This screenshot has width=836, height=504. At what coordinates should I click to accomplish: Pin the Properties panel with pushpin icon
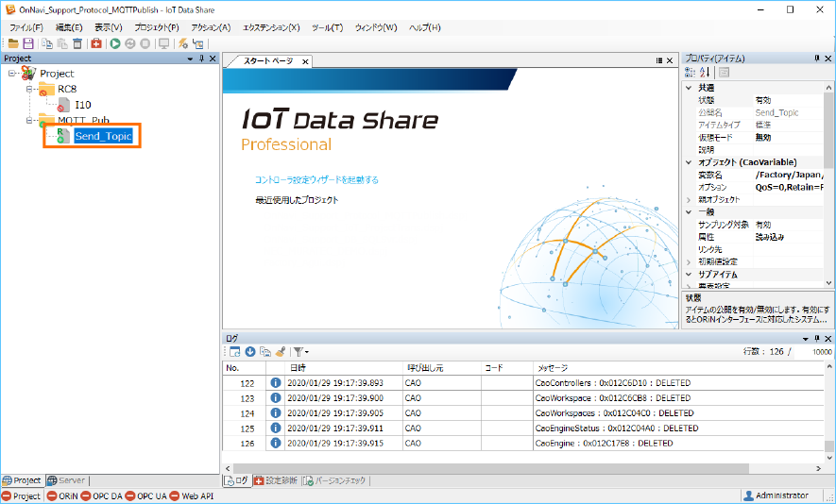[817, 59]
